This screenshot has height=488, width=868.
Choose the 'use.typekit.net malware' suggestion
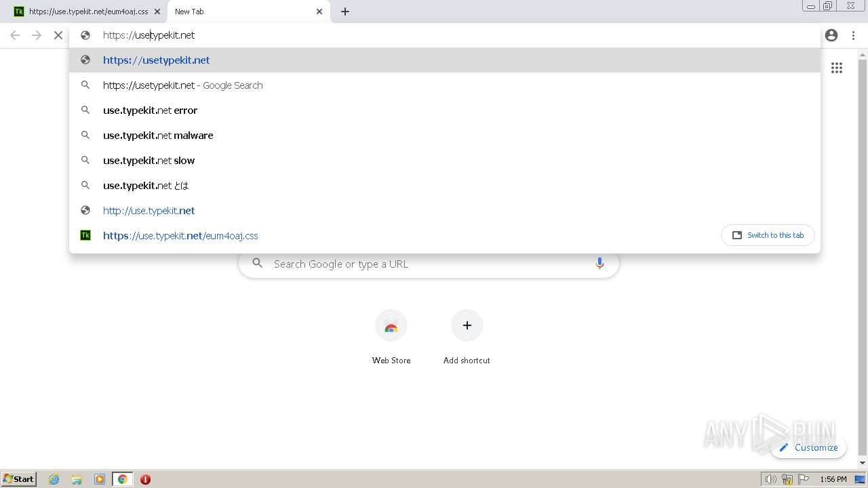[x=445, y=136]
